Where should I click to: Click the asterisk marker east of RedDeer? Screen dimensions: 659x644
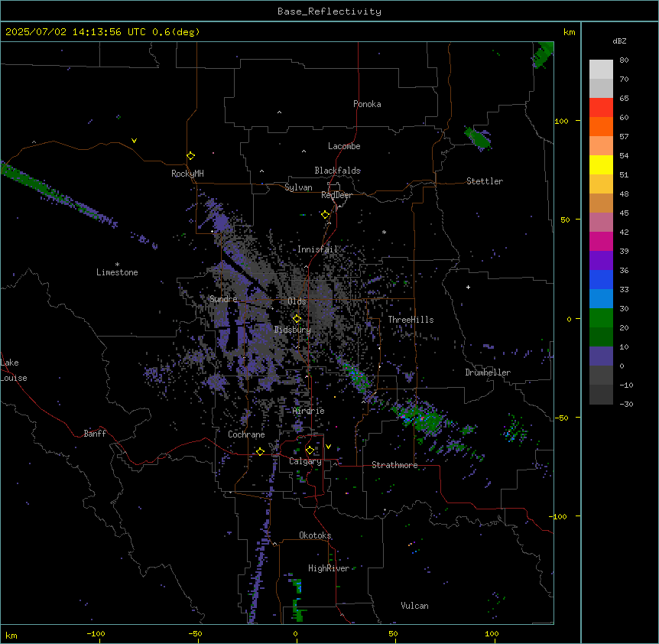point(384,232)
